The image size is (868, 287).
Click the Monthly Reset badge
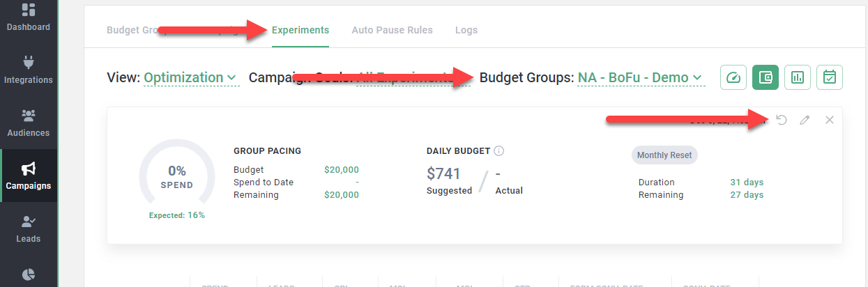pos(664,155)
